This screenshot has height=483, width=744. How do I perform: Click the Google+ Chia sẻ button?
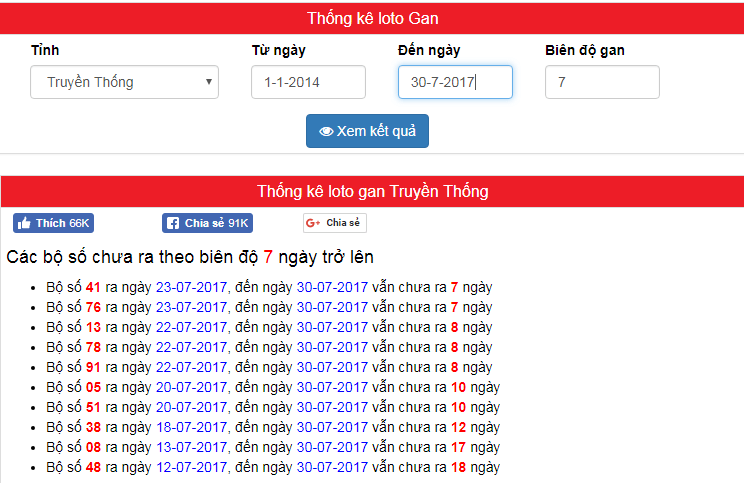tap(335, 223)
